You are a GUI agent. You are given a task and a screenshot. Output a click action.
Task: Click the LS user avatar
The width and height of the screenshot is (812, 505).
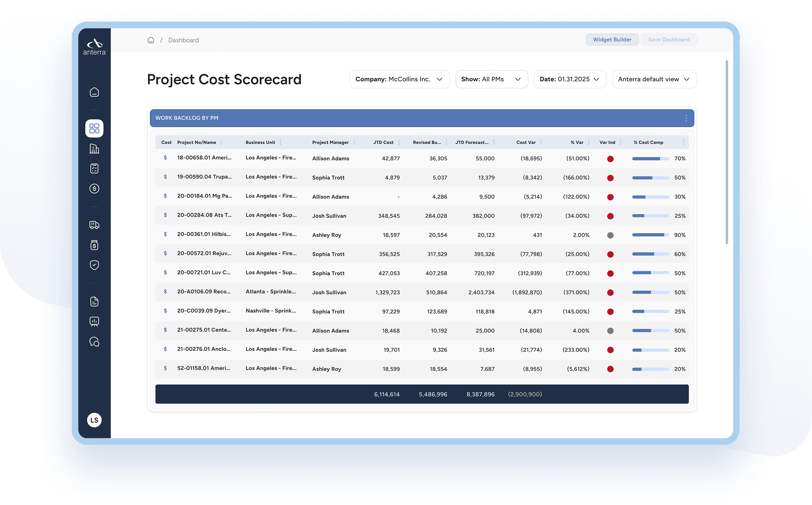(94, 420)
